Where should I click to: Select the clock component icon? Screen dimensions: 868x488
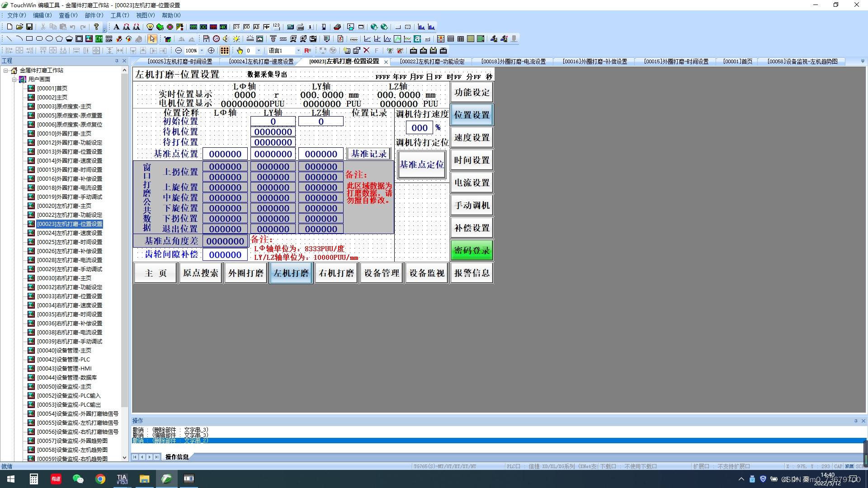click(216, 39)
